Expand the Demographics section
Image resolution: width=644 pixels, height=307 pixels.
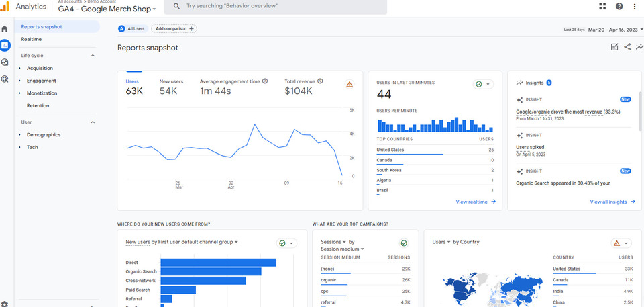tap(43, 134)
